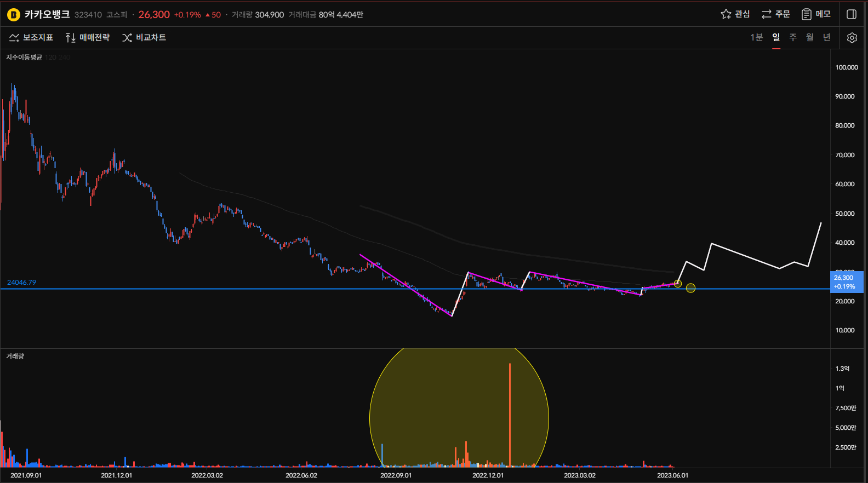
Task: Open 주문 order panel
Action: coord(775,14)
